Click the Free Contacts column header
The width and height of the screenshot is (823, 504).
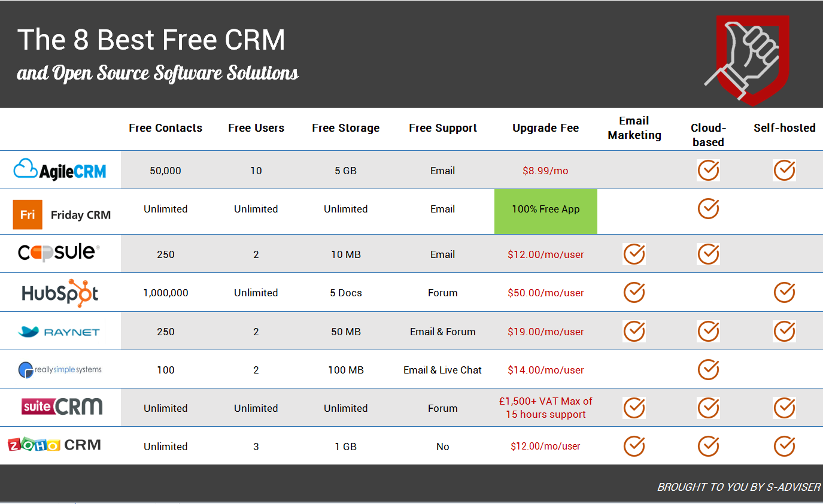coord(166,128)
